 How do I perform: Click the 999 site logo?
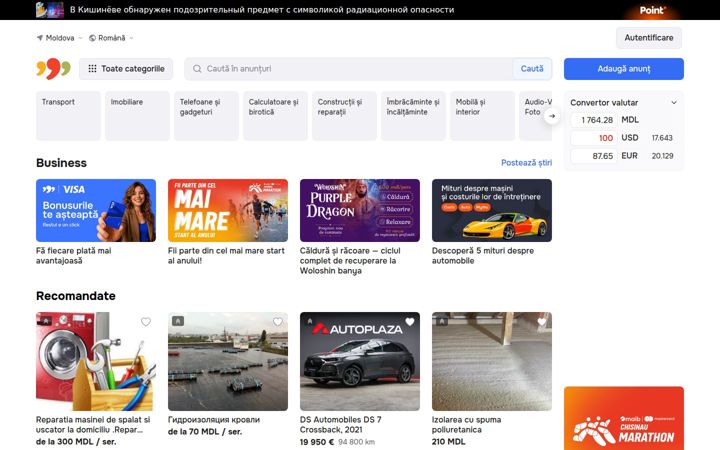(53, 68)
